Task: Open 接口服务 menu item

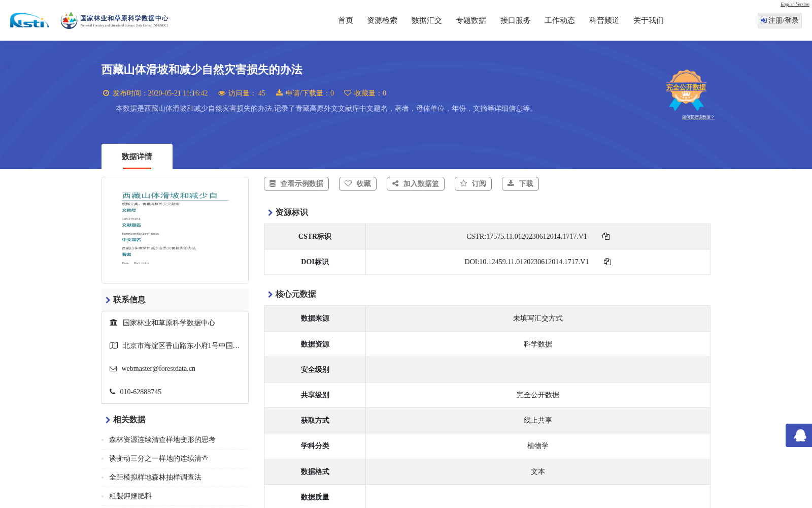Action: coord(516,20)
